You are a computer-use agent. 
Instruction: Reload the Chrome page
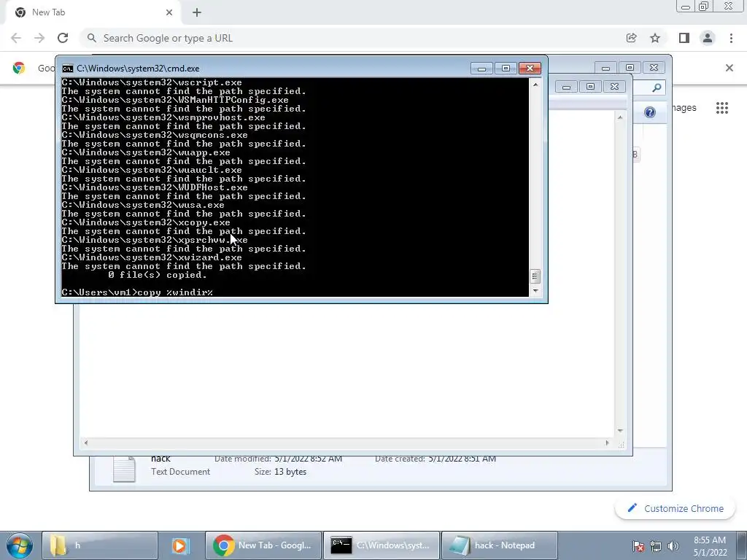(63, 38)
